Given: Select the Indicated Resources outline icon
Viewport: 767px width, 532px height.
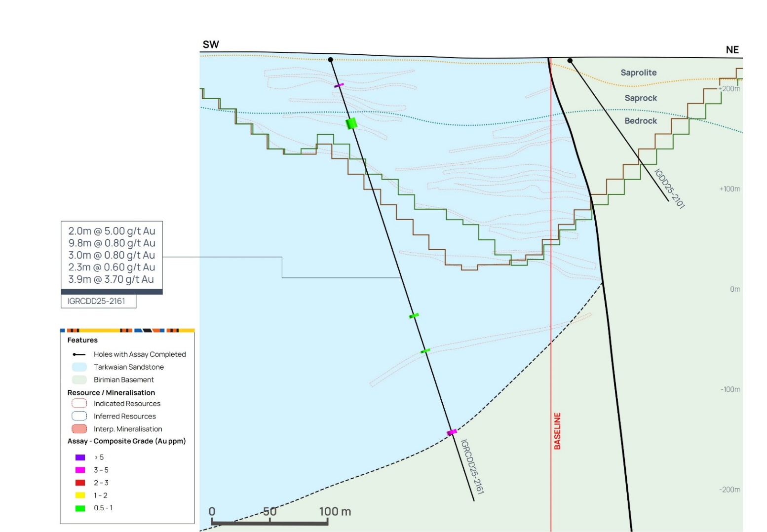Looking at the screenshot, I should point(79,404).
